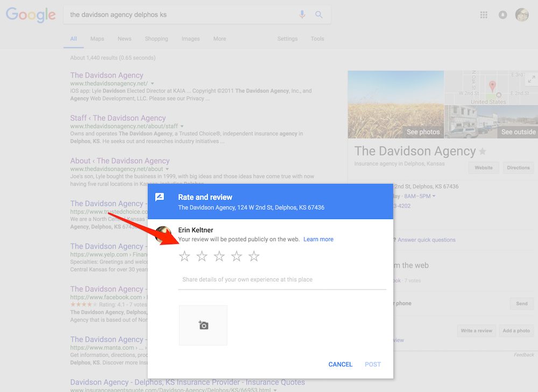Image resolution: width=538 pixels, height=392 pixels.
Task: Click the search magnifier icon
Action: (x=318, y=15)
